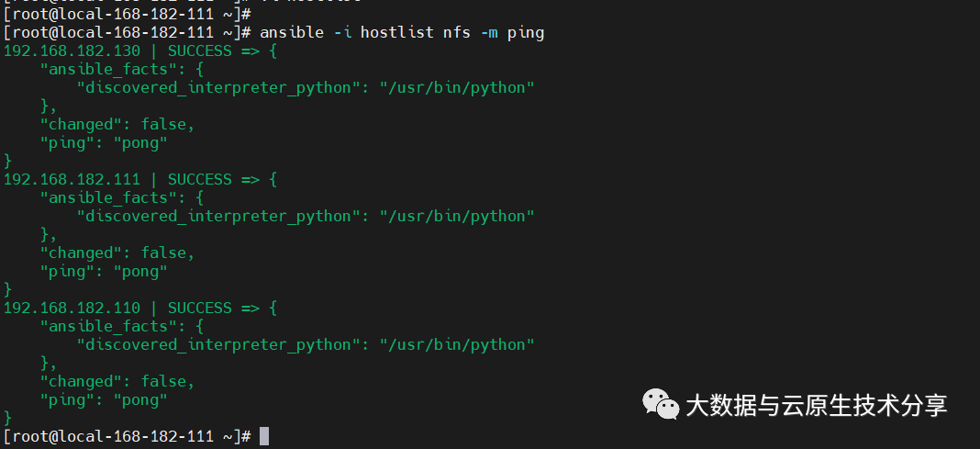Click the Chinese watermark text 大数据与云原生技术分享
Viewport: 980px width, 449px height.
point(816,405)
